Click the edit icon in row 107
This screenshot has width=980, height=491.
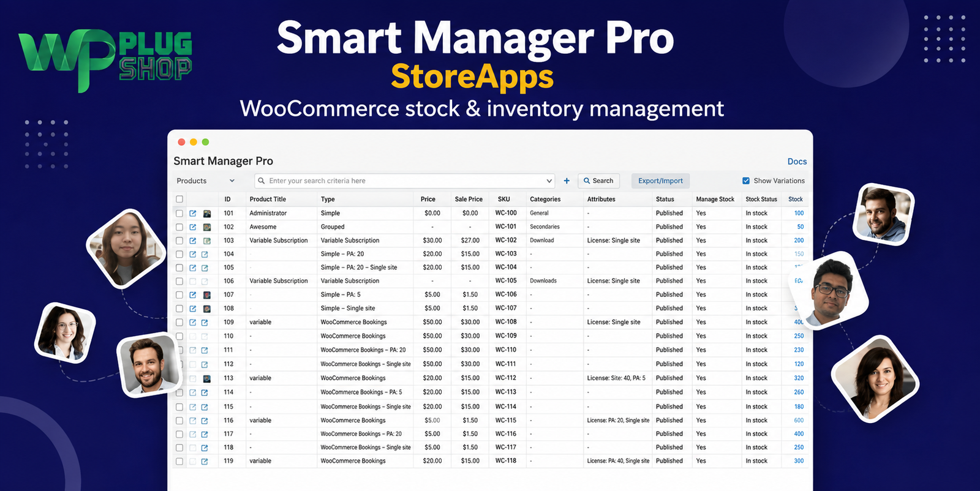[193, 295]
